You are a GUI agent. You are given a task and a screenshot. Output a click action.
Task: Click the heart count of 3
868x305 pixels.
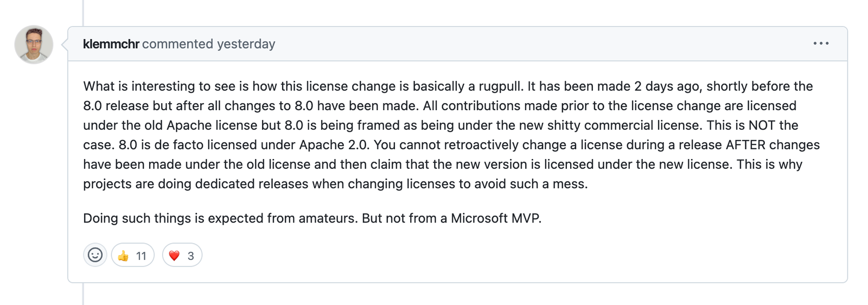pyautogui.click(x=191, y=256)
